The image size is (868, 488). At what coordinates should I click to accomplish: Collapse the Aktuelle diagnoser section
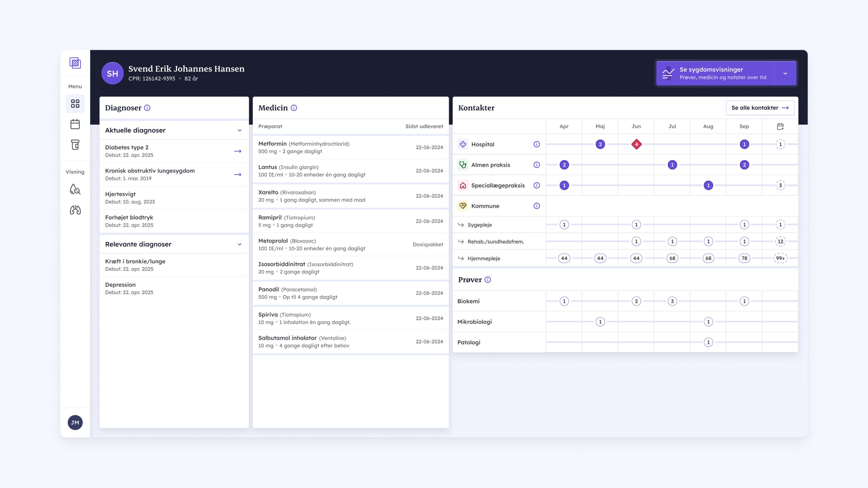pos(239,130)
